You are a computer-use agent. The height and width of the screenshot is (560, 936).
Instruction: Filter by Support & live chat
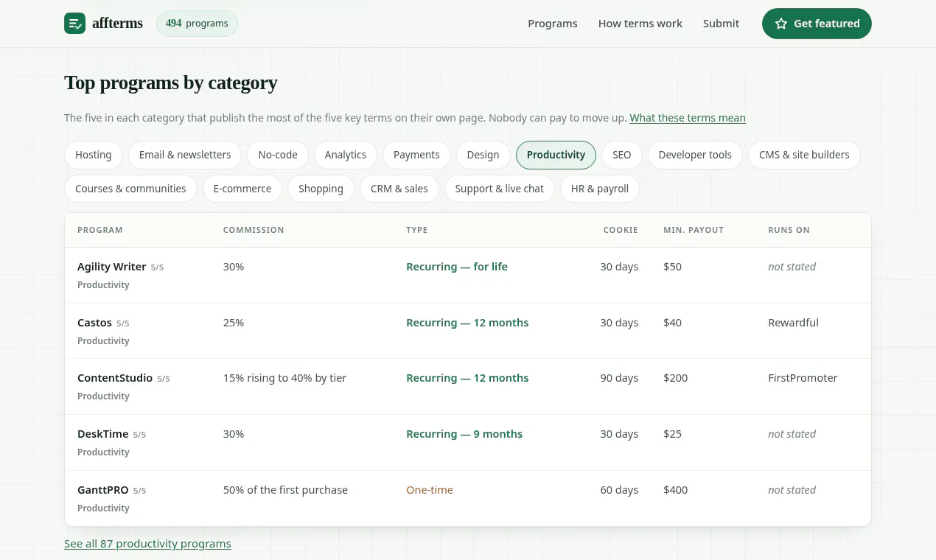(x=500, y=189)
